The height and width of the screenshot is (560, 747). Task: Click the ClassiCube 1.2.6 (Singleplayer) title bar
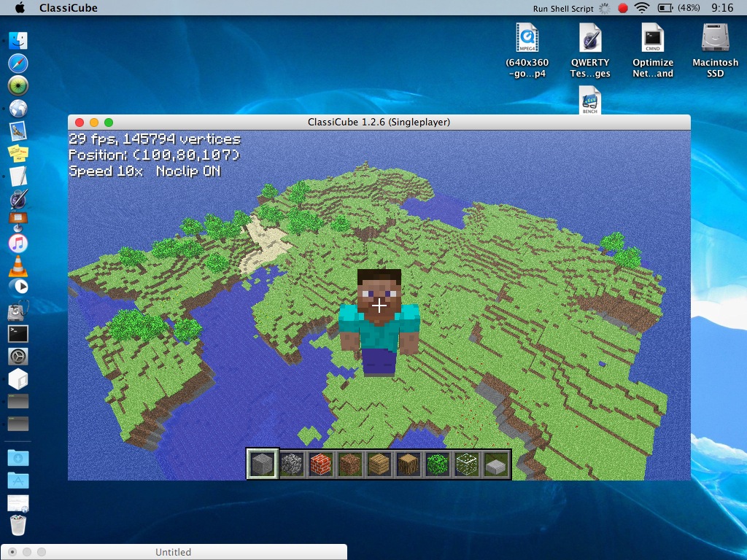pos(379,122)
